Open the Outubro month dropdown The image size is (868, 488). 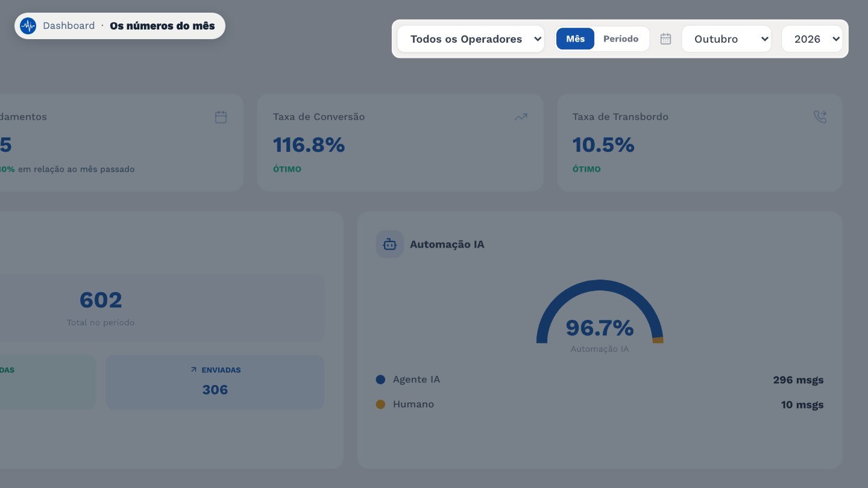726,39
